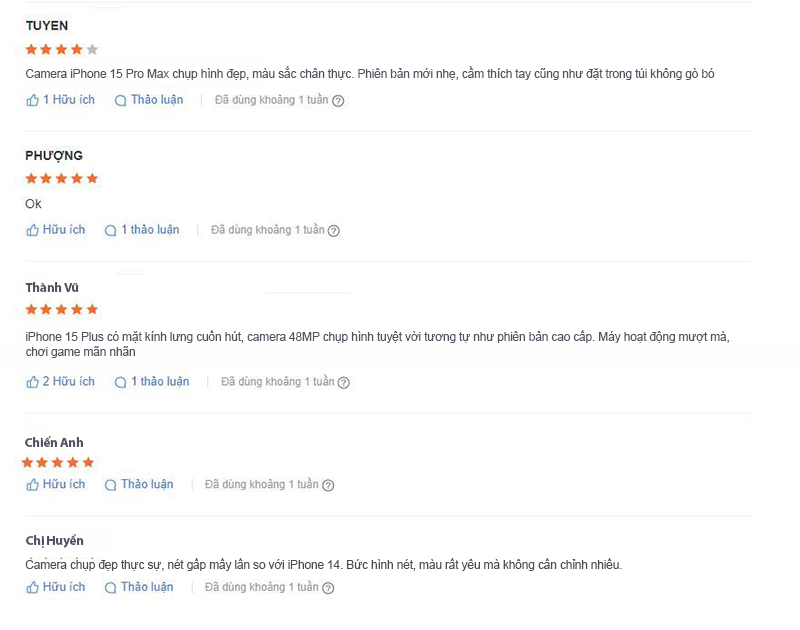Click thumbs-up icon on TUYEN's review
The width and height of the screenshot is (800, 630).
32,100
